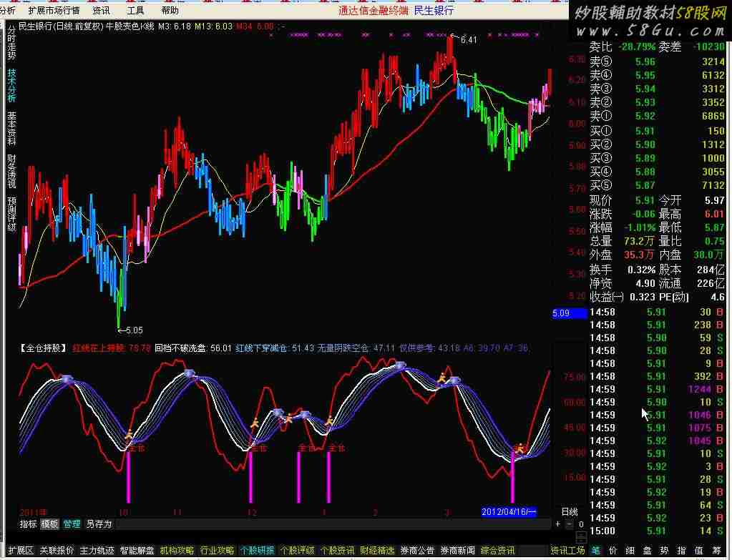Expand the 日线 period selector
Viewport: 732px width, 560px height.
click(569, 511)
